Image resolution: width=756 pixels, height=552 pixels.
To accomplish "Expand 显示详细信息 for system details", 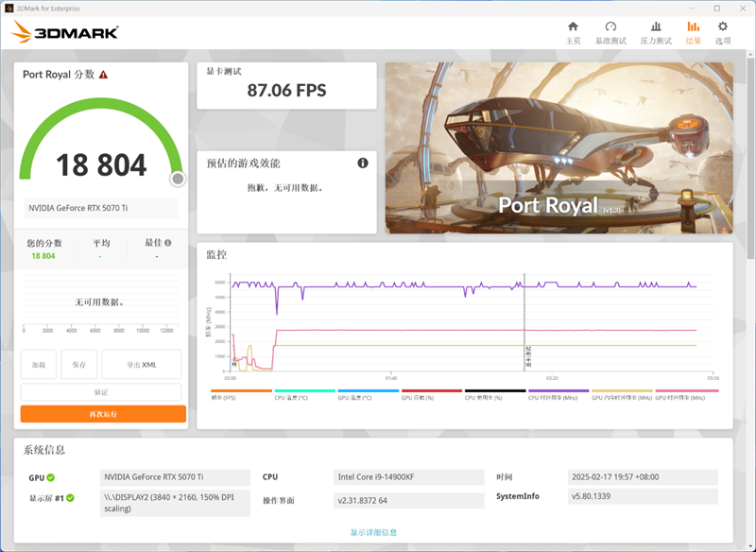I will pyautogui.click(x=377, y=531).
